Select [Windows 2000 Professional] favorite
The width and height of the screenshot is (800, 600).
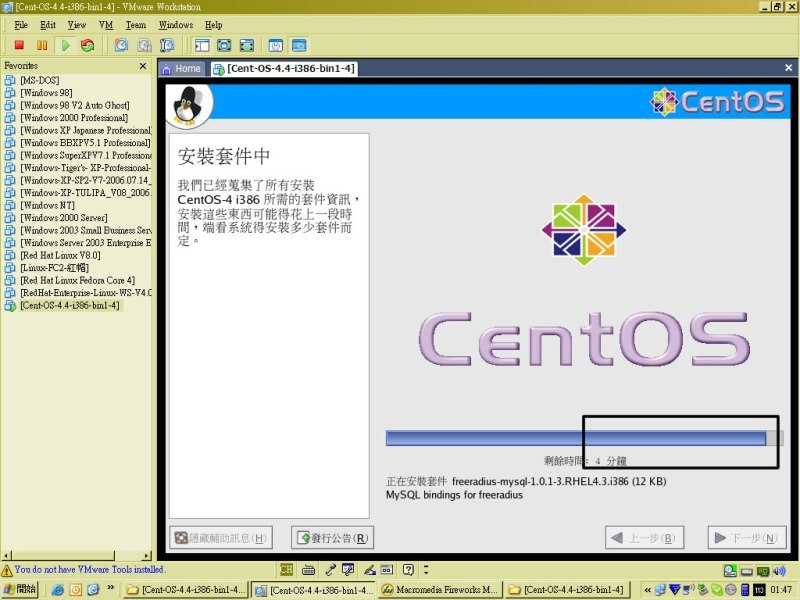tap(74, 118)
